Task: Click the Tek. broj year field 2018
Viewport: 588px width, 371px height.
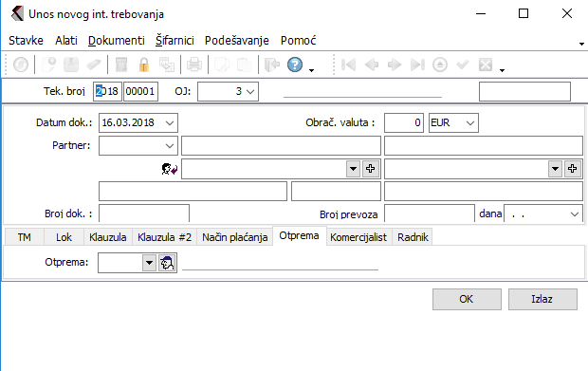Action: pyautogui.click(x=107, y=91)
